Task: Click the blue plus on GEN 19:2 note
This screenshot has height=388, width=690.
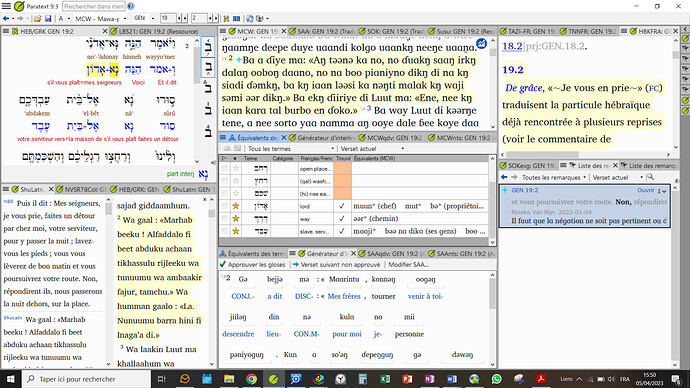Action: (x=505, y=190)
